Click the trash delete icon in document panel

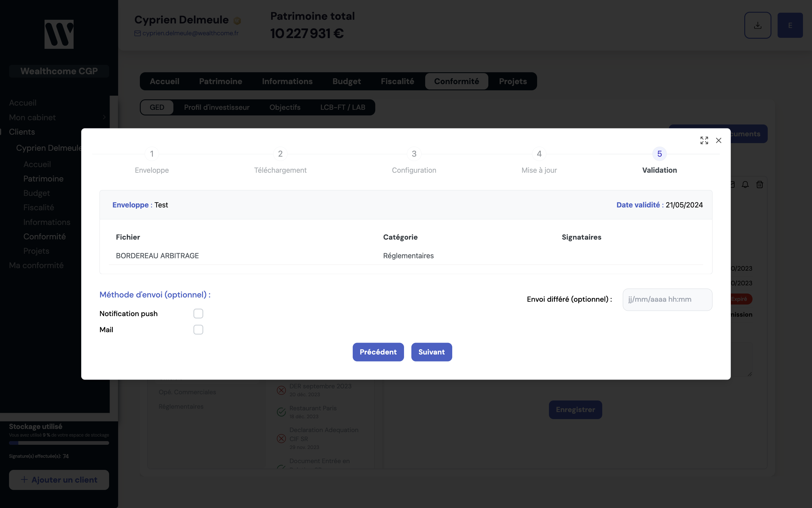760,185
